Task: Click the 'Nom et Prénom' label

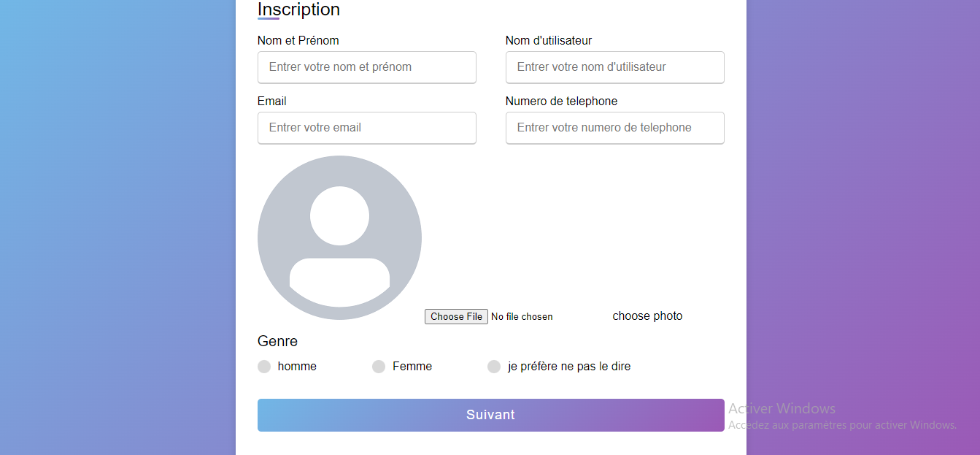Action: 298,40
